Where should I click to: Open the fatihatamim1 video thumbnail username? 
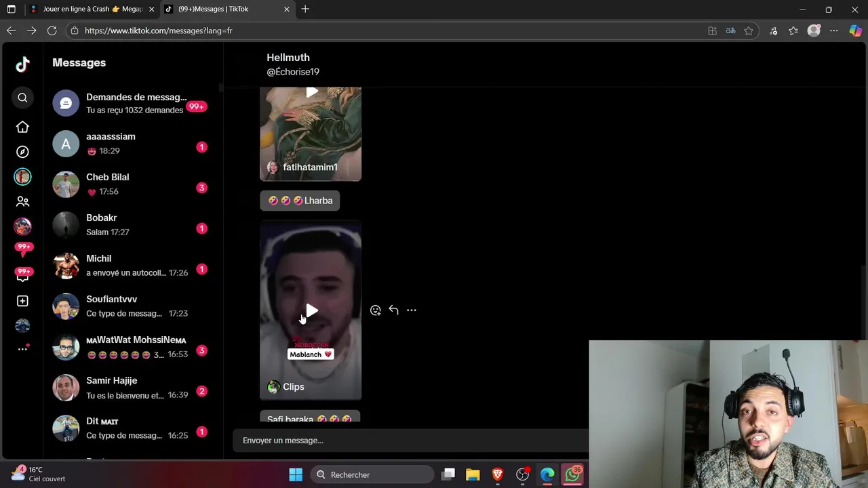[310, 167]
